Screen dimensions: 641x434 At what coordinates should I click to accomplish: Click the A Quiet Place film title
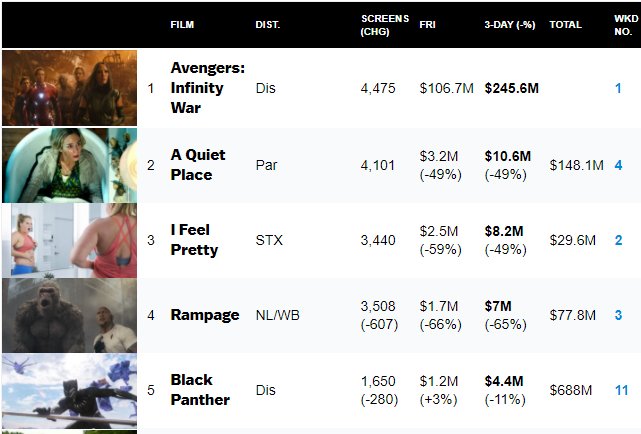[198, 164]
